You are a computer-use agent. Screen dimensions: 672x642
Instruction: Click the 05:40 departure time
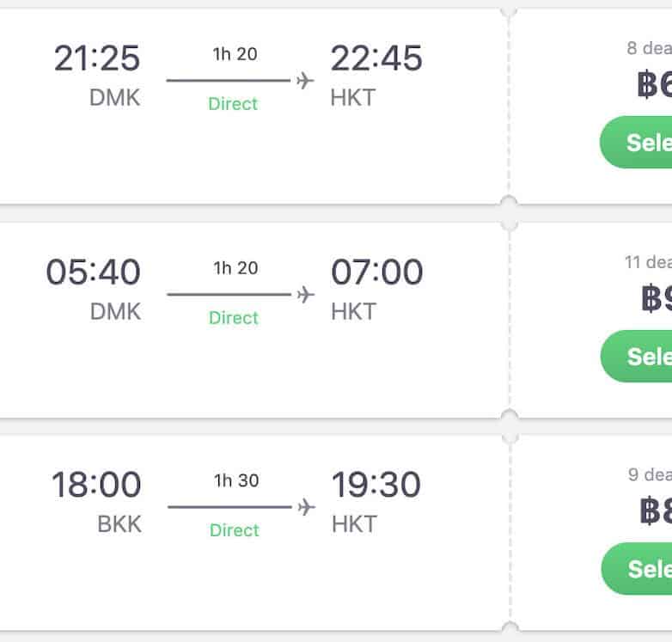click(x=93, y=272)
